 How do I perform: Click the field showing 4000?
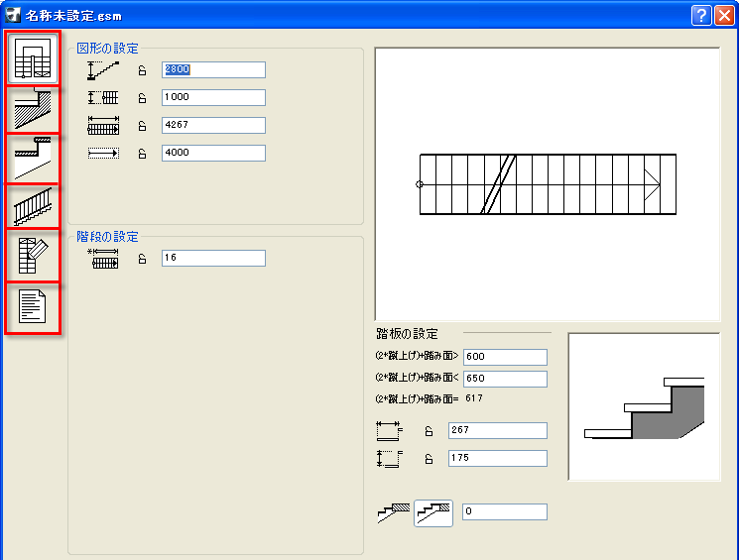[x=213, y=153]
